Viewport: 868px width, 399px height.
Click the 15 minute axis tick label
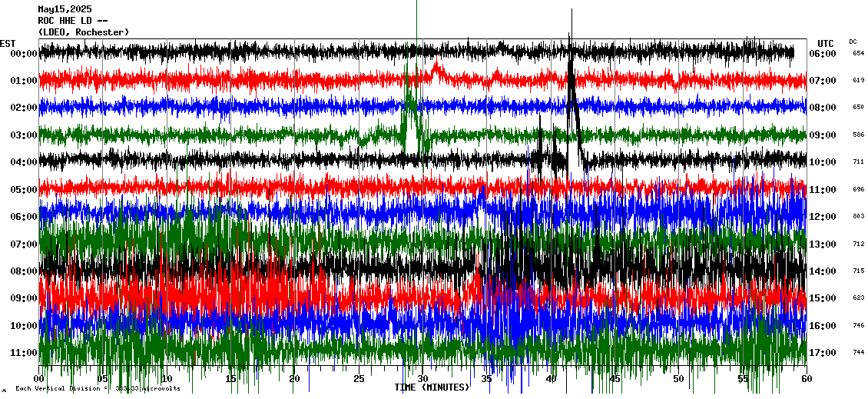point(231,379)
